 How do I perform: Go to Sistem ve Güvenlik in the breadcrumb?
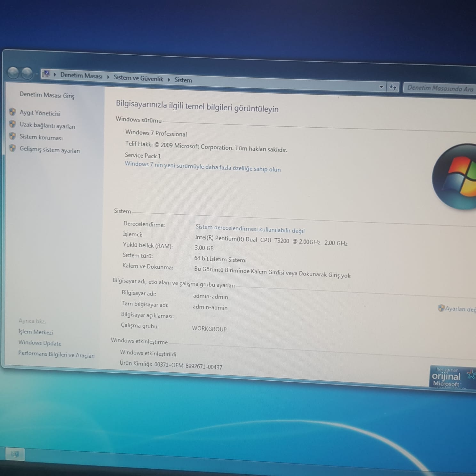point(139,78)
